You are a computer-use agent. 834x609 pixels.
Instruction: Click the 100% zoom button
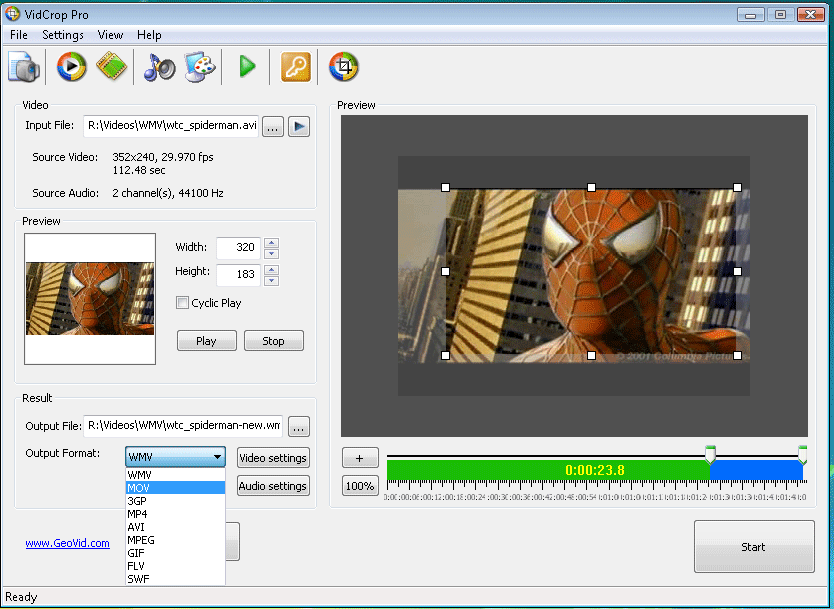(x=360, y=486)
